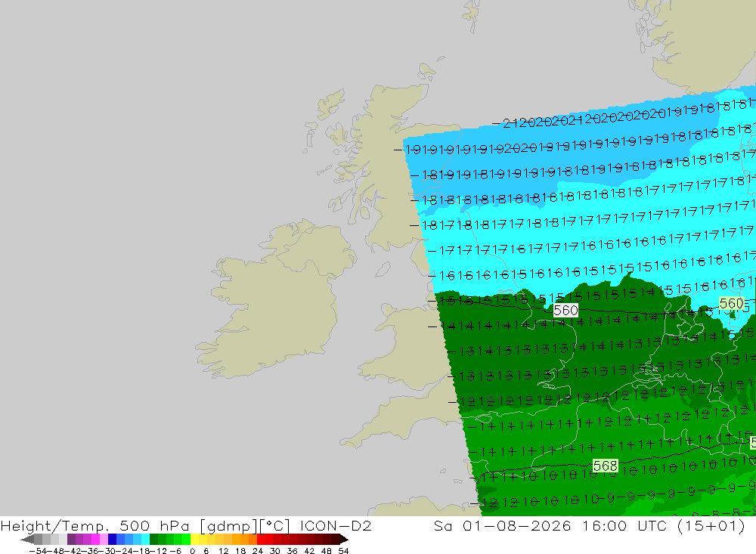Click the 0 legend scale value
This screenshot has height=554, width=756.
click(192, 551)
